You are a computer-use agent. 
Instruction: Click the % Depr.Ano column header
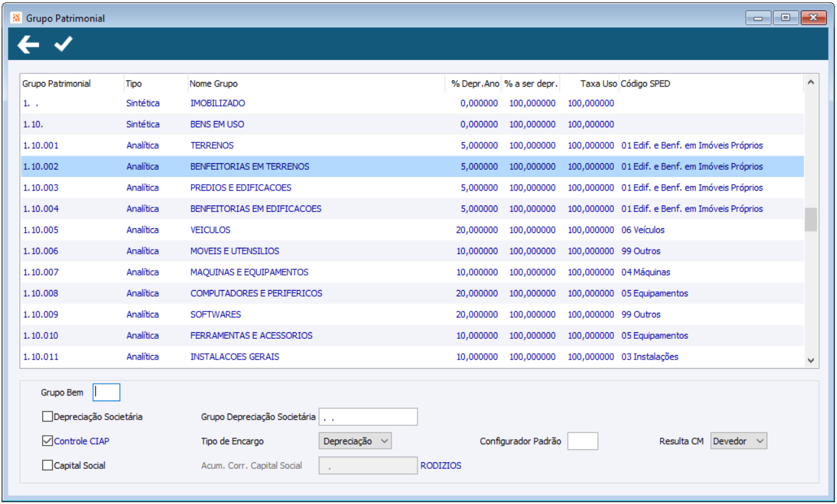[475, 84]
